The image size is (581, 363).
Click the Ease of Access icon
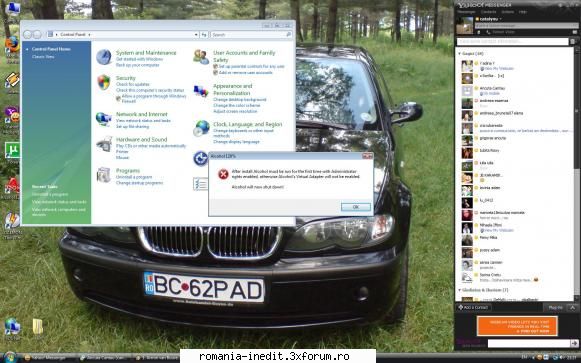pyautogui.click(x=200, y=159)
